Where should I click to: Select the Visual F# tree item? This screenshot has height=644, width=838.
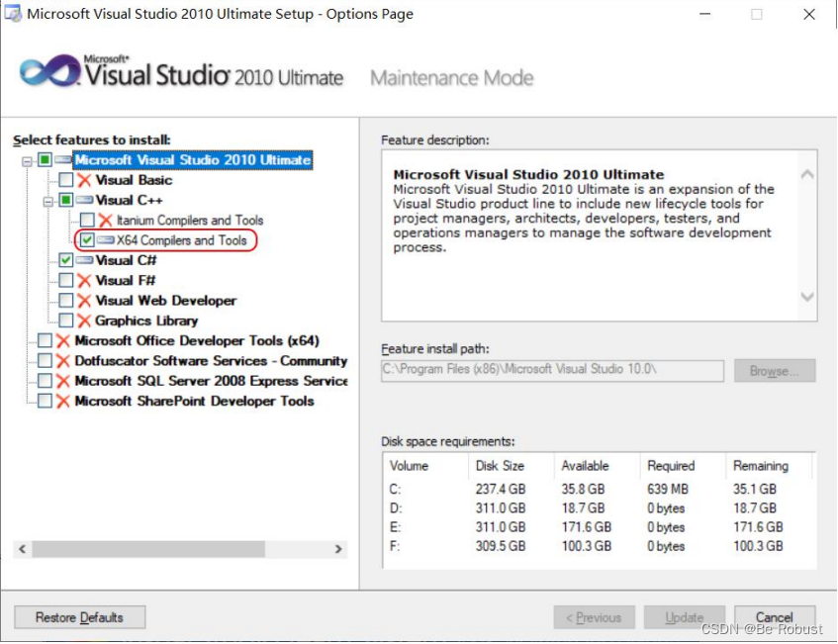pos(125,281)
